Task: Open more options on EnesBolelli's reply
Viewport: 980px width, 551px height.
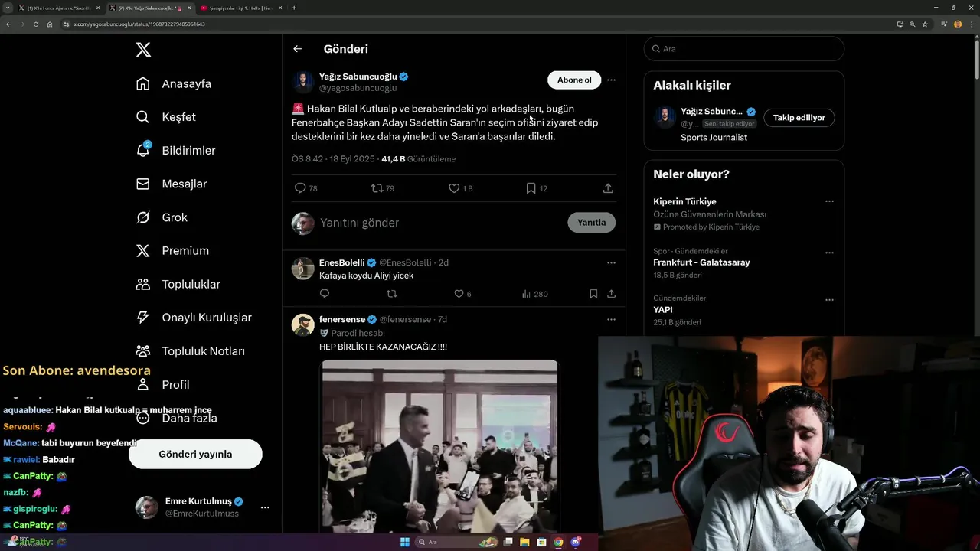Action: 611,262
